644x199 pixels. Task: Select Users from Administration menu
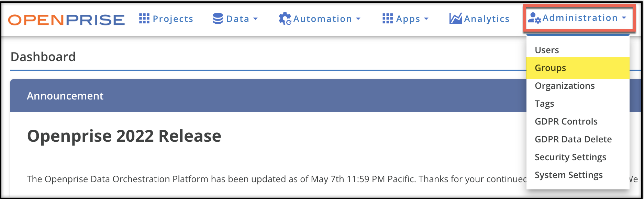[x=547, y=50]
